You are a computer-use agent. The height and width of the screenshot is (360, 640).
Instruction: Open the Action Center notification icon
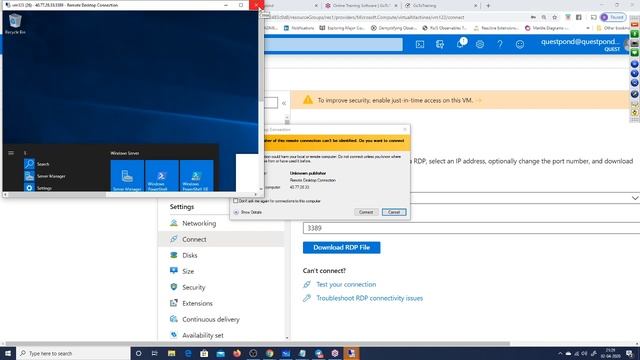[x=630, y=353]
